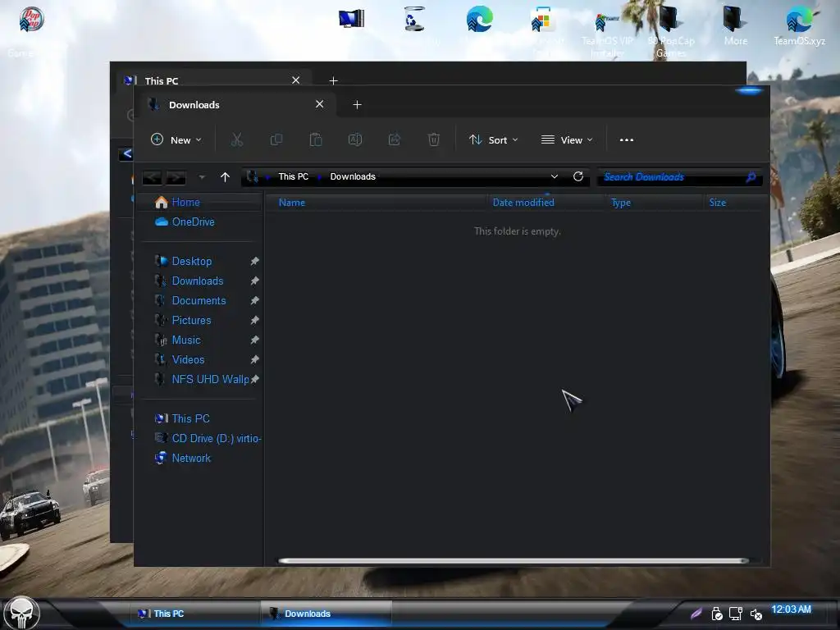Add new tab in This PC window
This screenshot has width=840, height=630.
333,81
